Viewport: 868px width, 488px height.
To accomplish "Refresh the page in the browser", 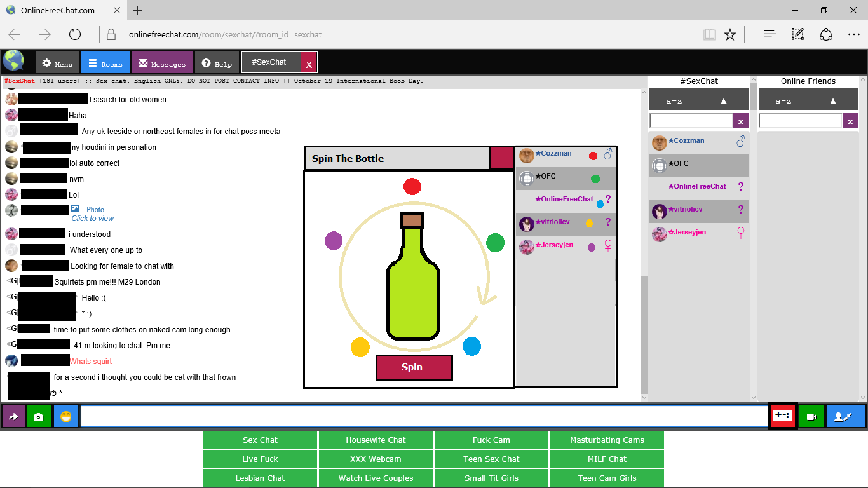I will coord(75,34).
